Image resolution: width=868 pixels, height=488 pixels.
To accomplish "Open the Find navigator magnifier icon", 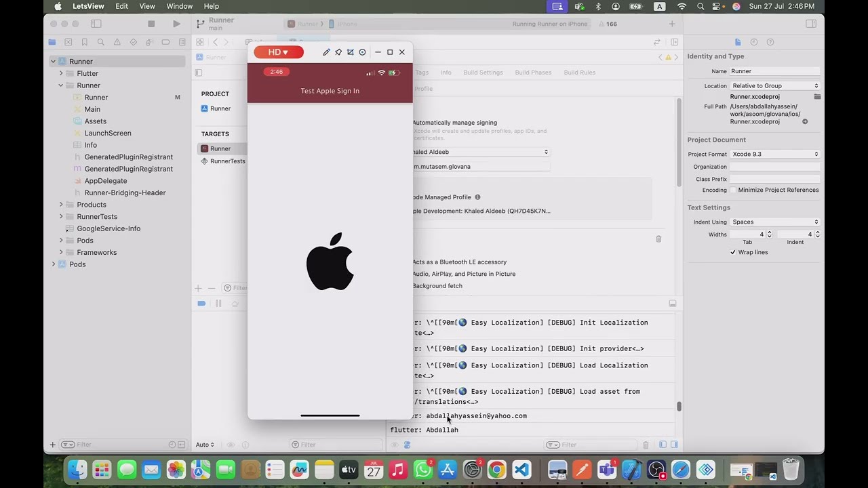I will tap(100, 42).
